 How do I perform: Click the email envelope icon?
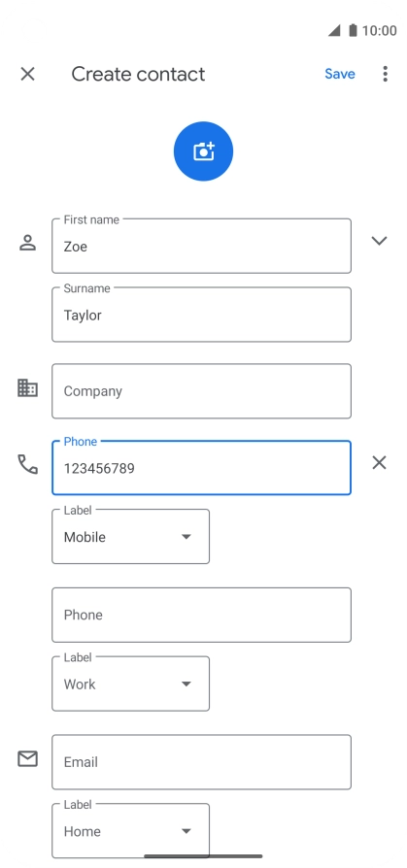28,759
